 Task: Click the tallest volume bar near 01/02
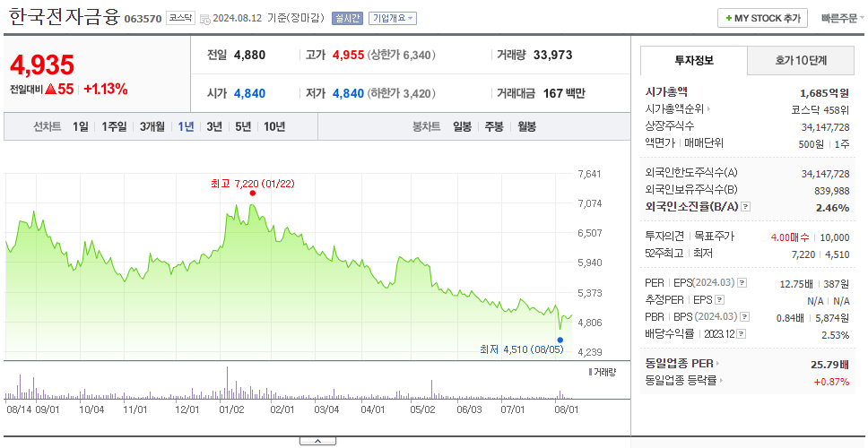pyautogui.click(x=227, y=383)
